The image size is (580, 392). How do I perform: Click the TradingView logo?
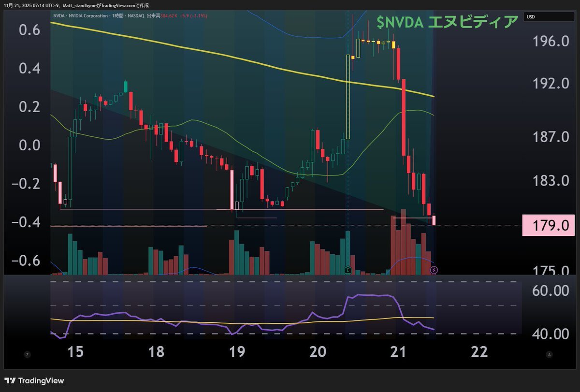(x=34, y=380)
